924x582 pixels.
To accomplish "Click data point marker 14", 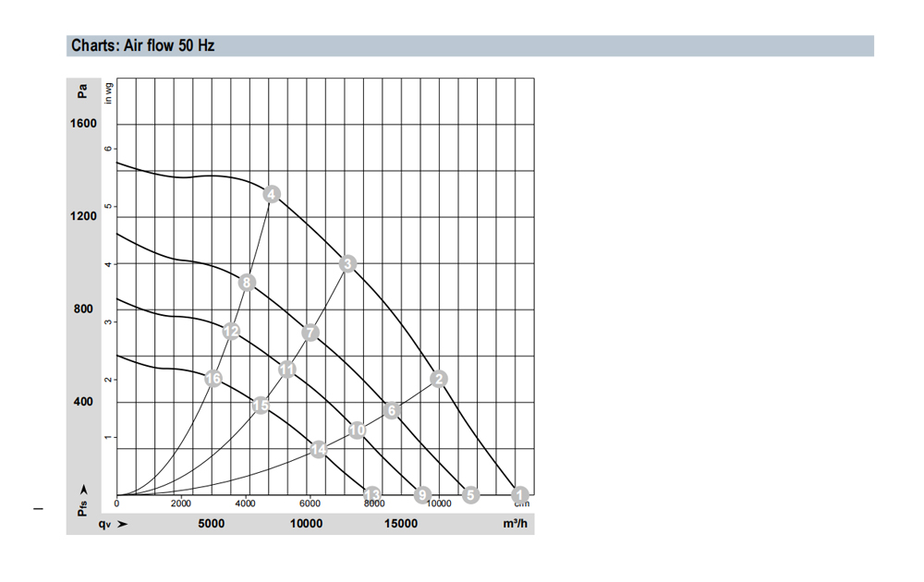I will pyautogui.click(x=318, y=450).
